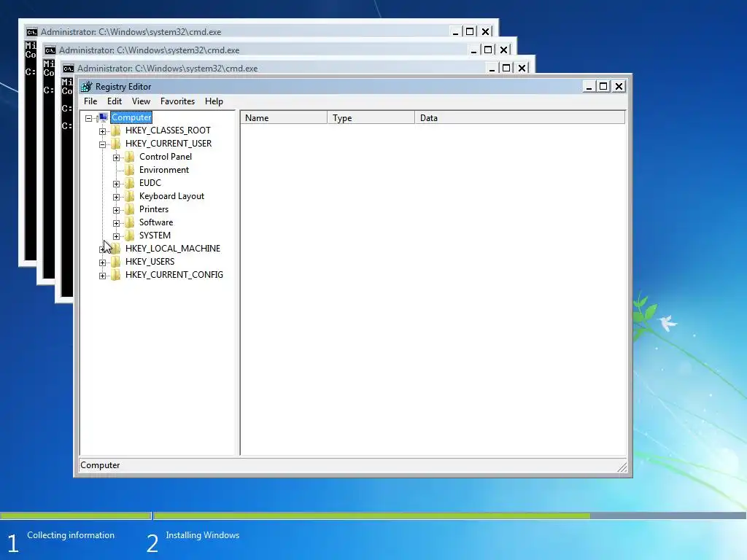Screen dimensions: 747x560
Task: Select the Control Panel label
Action: point(166,157)
